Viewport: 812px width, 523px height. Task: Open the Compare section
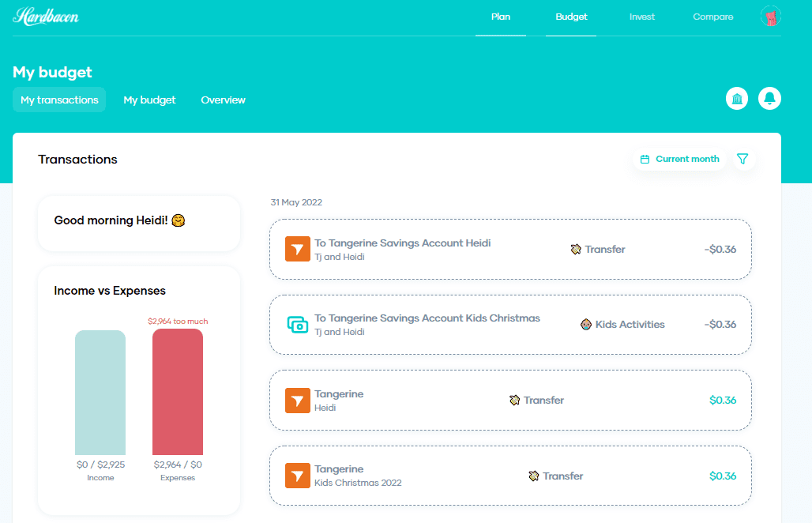[712, 17]
